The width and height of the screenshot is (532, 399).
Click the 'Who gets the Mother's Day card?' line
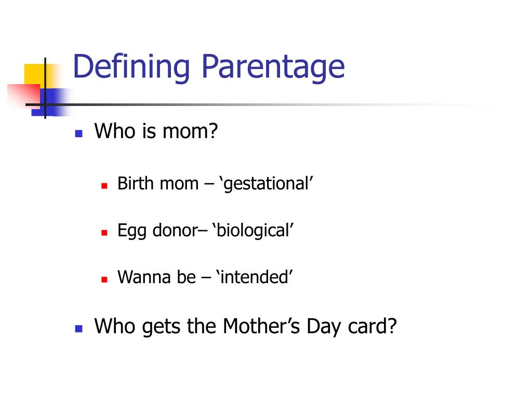245,326
